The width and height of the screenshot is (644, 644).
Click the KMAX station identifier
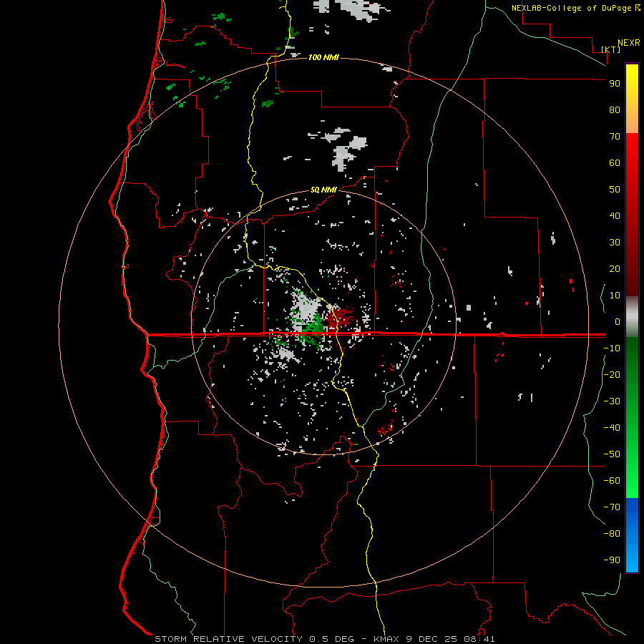[387, 639]
